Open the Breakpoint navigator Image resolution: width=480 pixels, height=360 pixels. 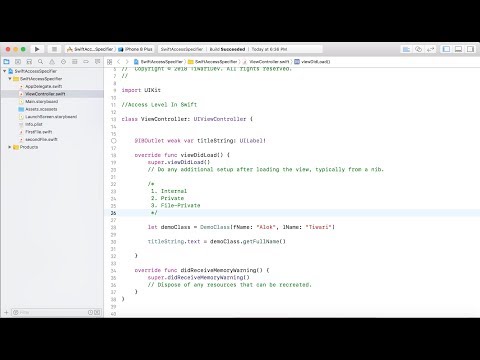point(86,62)
